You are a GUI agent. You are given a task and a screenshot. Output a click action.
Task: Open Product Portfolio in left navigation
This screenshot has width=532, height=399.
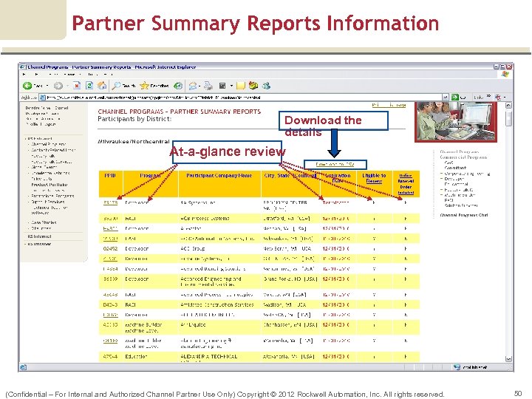coord(50,185)
